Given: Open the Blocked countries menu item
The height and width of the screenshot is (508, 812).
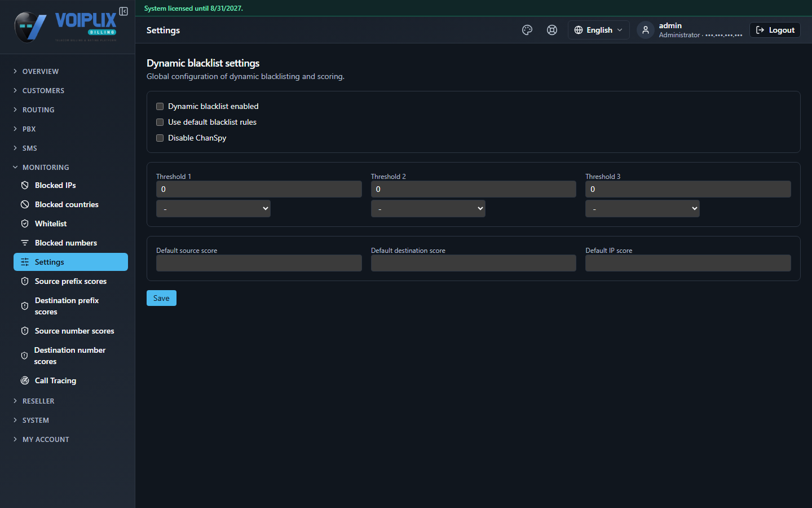Looking at the screenshot, I should (x=70, y=204).
